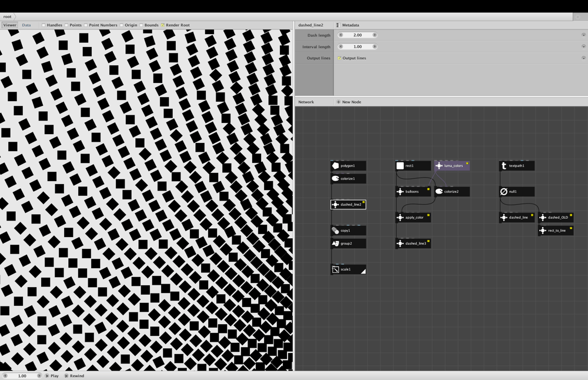This screenshot has width=588, height=380.
Task: Click the Network panel label
Action: (x=306, y=102)
